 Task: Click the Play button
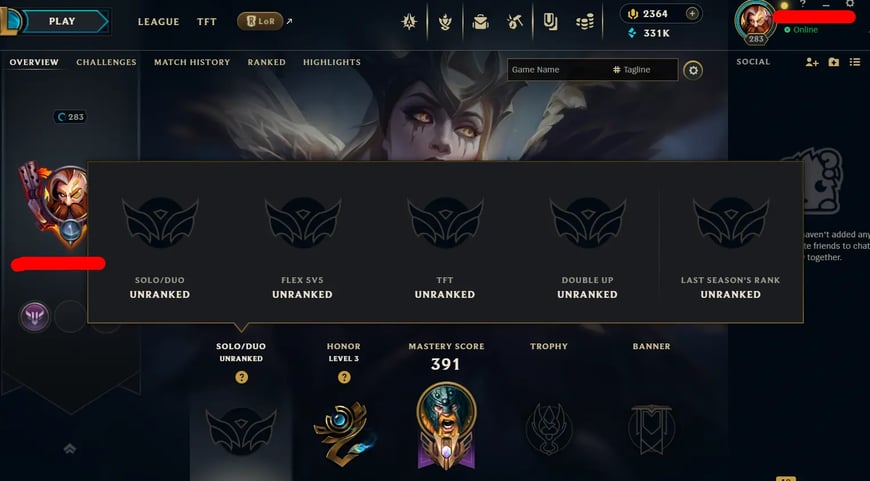62,21
